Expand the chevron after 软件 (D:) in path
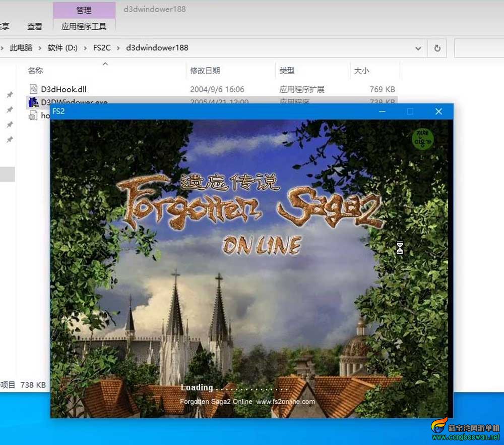 pyautogui.click(x=85, y=48)
